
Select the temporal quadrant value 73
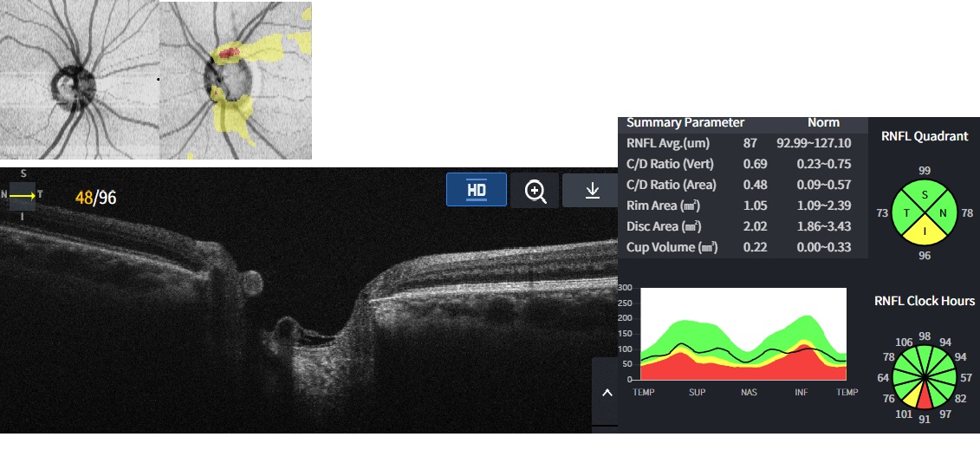pos(882,213)
